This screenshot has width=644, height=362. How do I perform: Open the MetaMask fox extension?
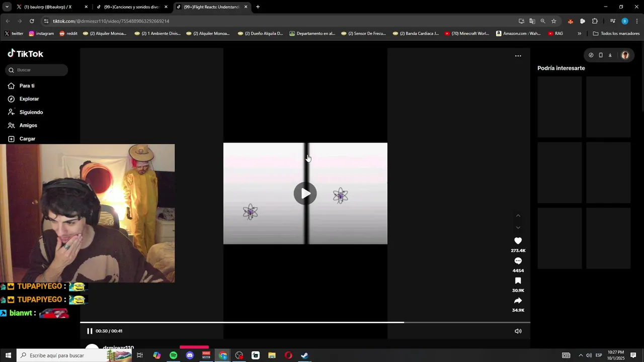point(570,21)
